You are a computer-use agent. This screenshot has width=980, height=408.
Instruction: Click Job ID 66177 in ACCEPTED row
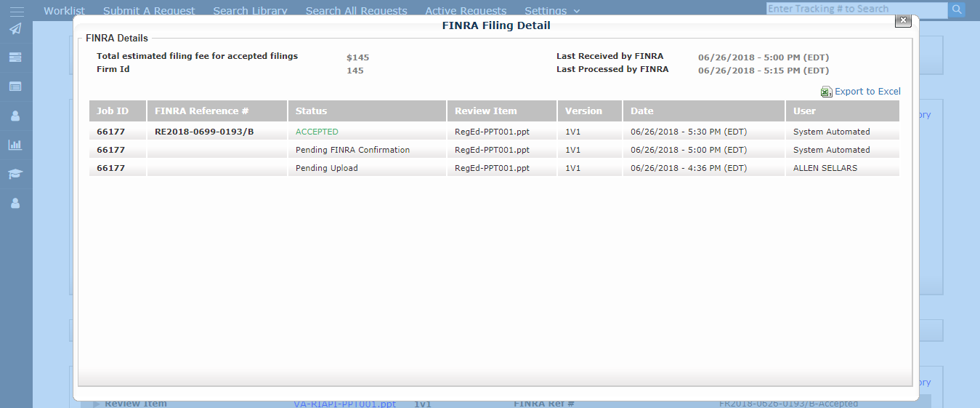111,132
